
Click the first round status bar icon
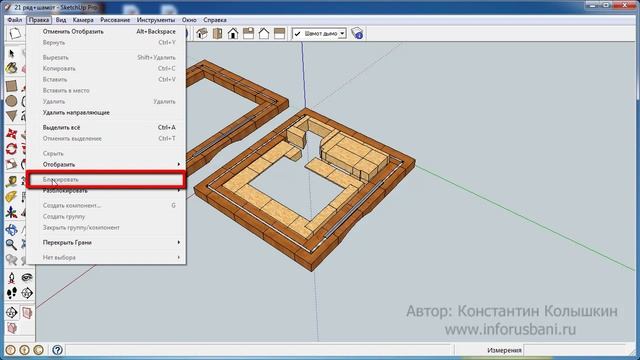coord(11,350)
